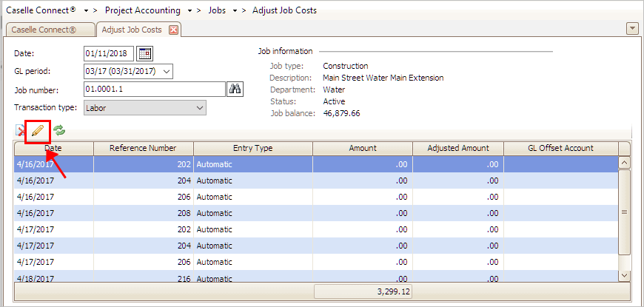Click in the Date input field
Screen dimensions: 644x307
[108, 53]
